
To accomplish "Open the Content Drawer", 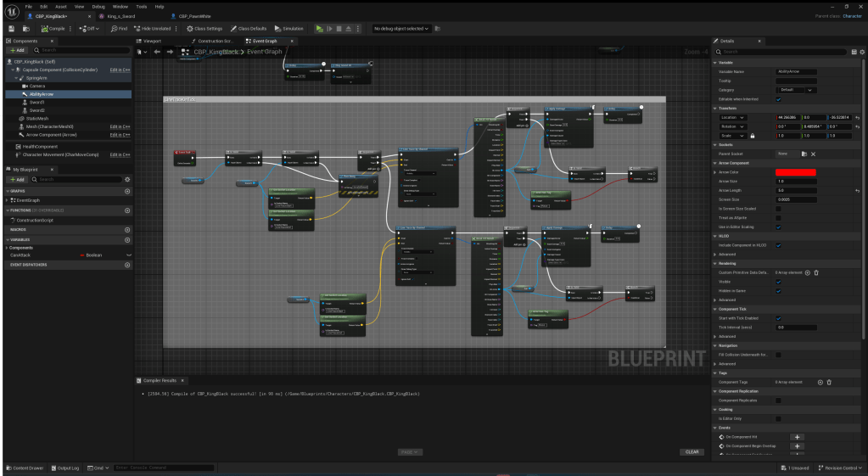I will tap(25, 468).
